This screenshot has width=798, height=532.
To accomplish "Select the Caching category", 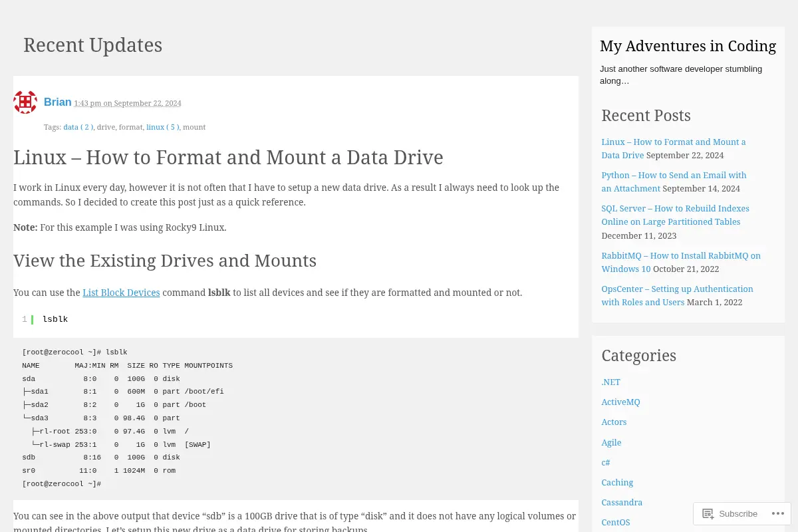I will click(617, 482).
